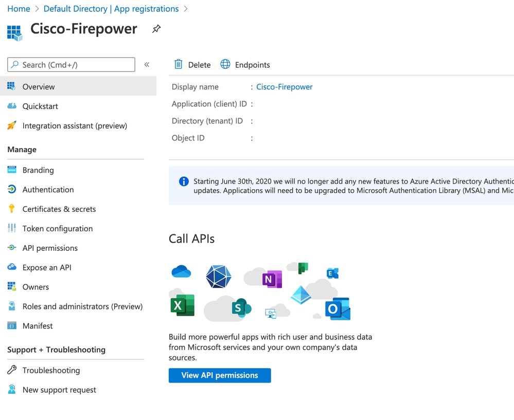Click the Exchange icon under Call APIs
This screenshot has height=420, width=514.
[333, 273]
